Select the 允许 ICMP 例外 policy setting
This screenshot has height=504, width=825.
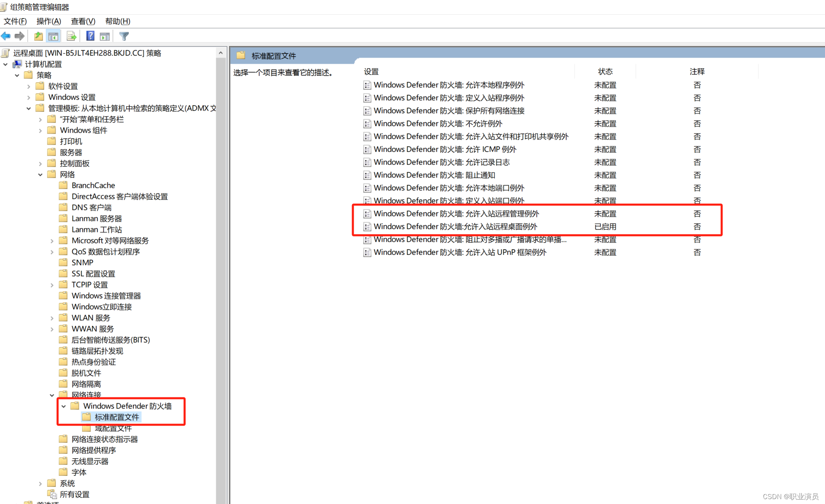[445, 149]
